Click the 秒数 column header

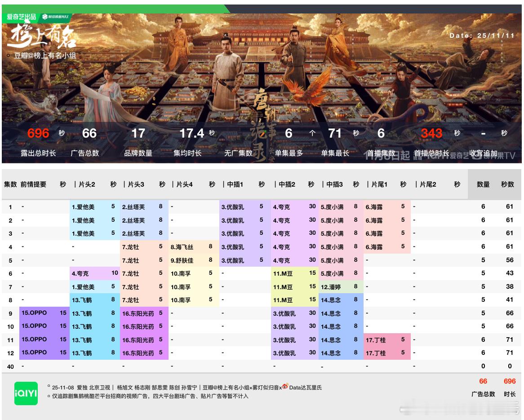(507, 184)
